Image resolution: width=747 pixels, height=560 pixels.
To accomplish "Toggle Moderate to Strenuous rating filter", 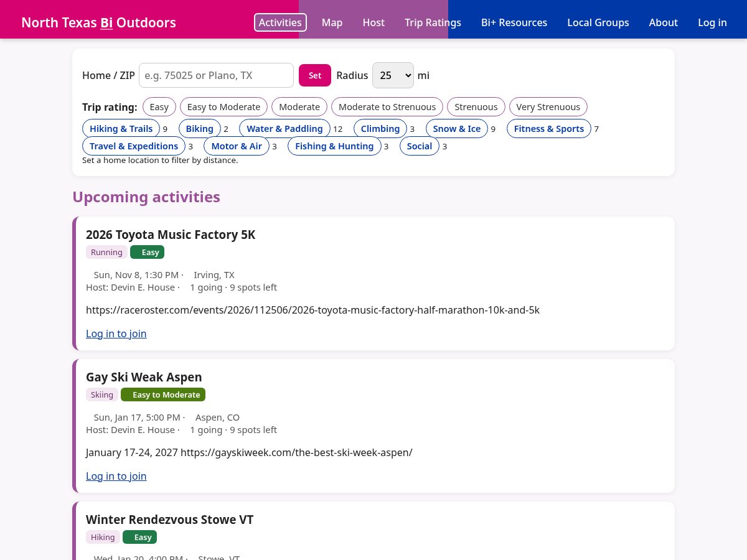I will point(387,107).
